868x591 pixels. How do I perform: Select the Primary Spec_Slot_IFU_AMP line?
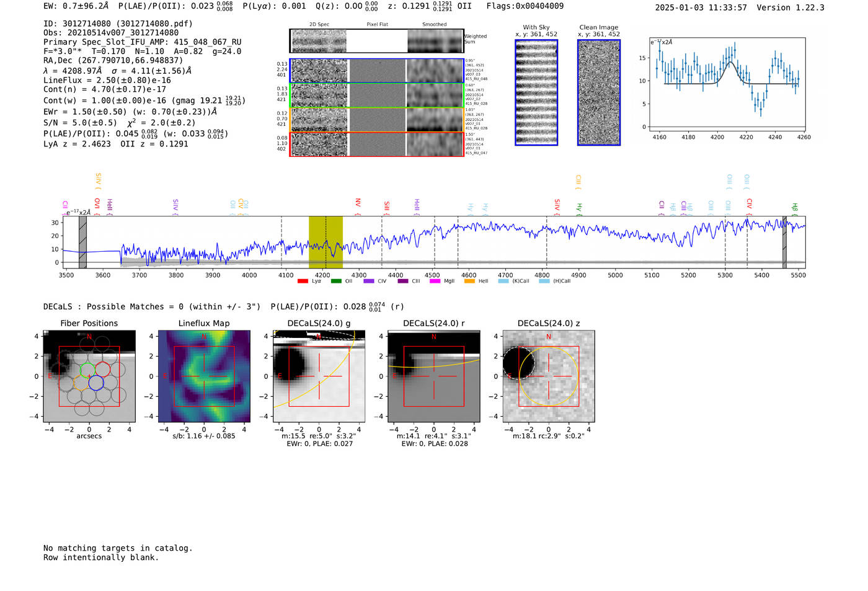[143, 42]
